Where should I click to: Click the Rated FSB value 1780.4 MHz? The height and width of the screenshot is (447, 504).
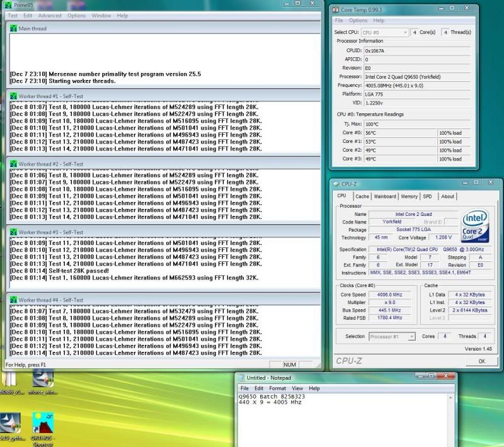[389, 317]
